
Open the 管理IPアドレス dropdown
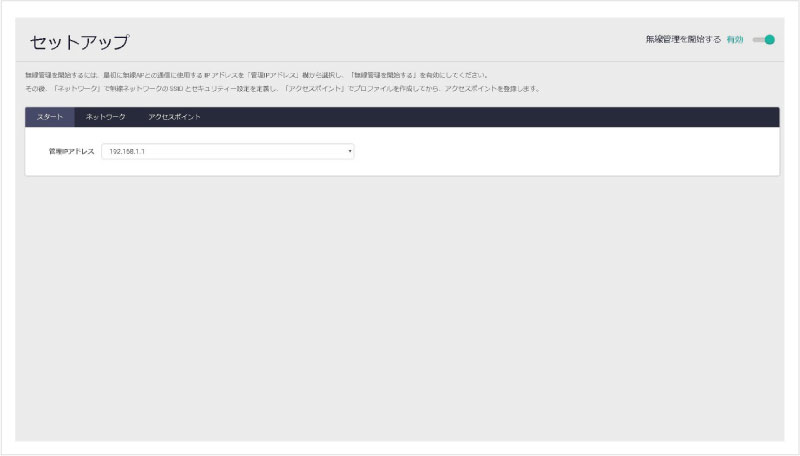pyautogui.click(x=228, y=151)
